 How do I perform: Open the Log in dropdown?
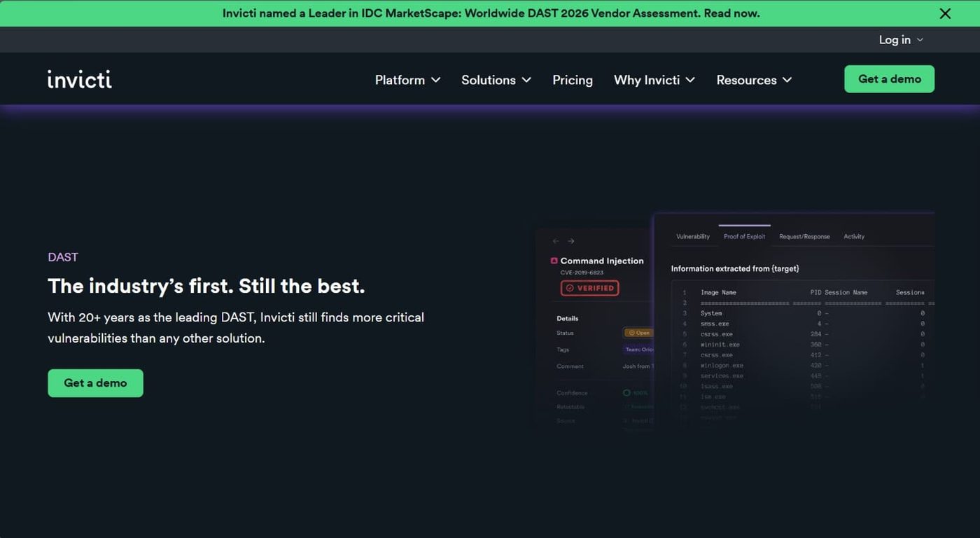pos(901,40)
